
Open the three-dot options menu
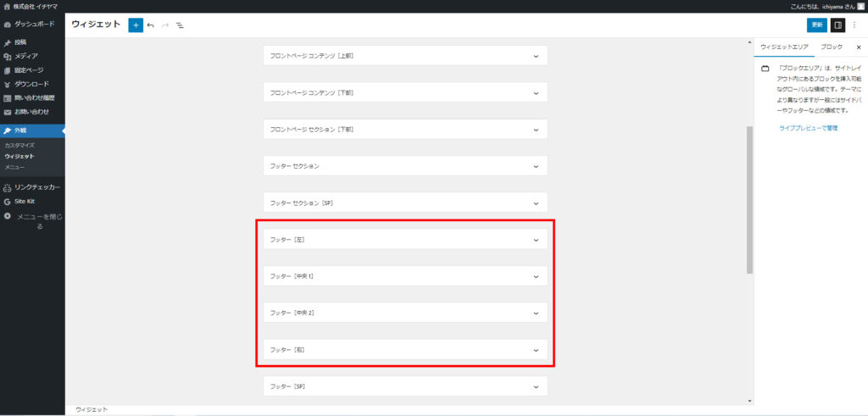[x=854, y=25]
